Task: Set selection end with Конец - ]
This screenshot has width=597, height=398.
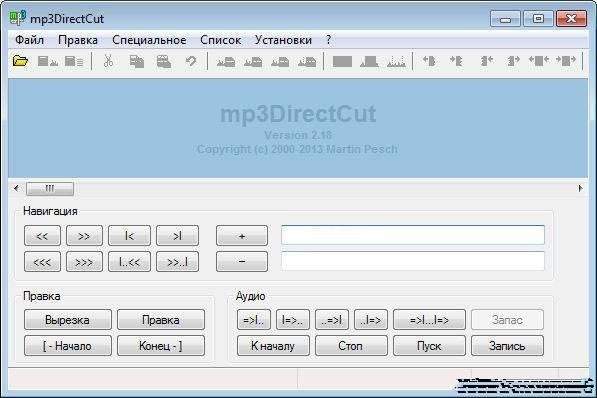Action: [161, 345]
